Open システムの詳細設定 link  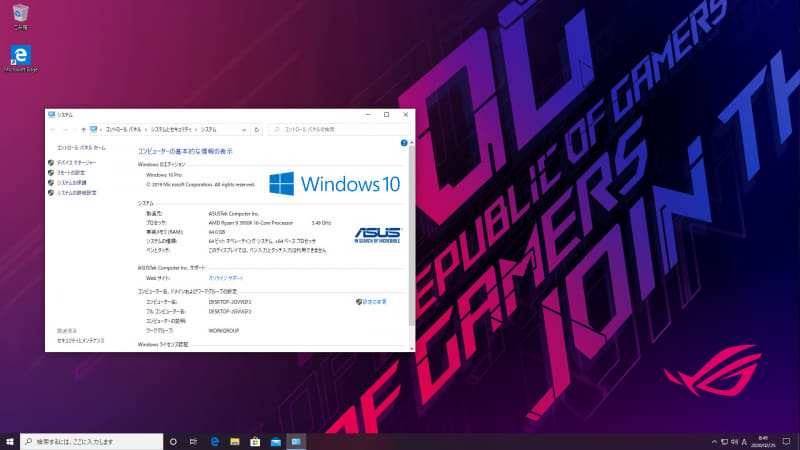coord(77,193)
